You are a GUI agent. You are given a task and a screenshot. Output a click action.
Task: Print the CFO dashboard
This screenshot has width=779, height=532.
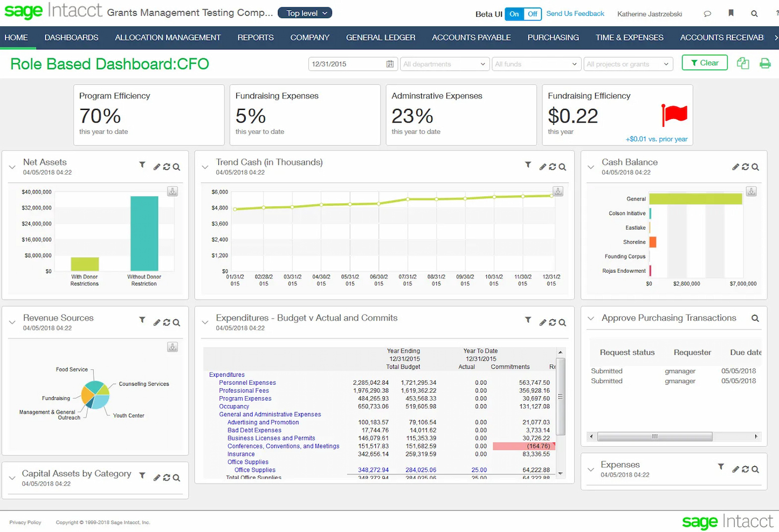pos(765,63)
